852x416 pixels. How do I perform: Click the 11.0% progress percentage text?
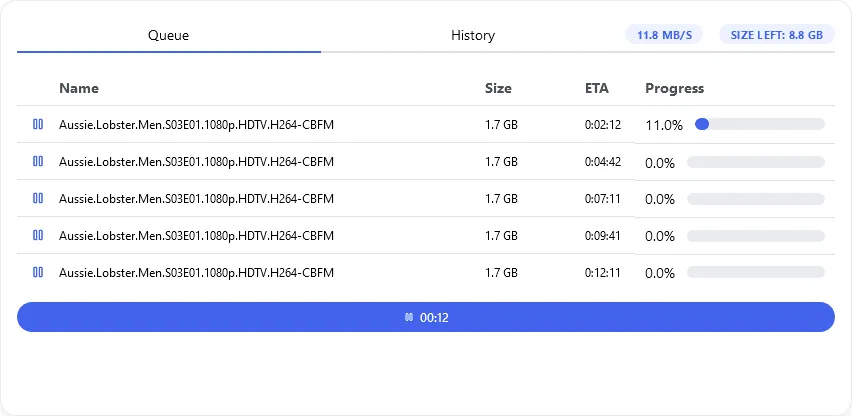(664, 126)
